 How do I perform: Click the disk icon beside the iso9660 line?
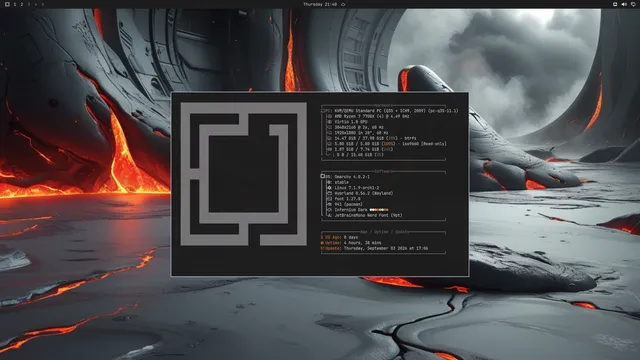click(330, 144)
